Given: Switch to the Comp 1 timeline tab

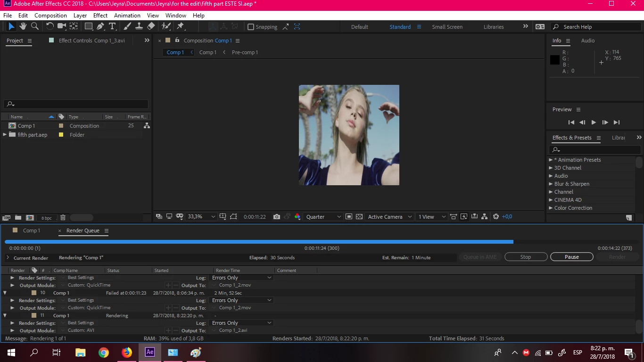Looking at the screenshot, I should 32,230.
